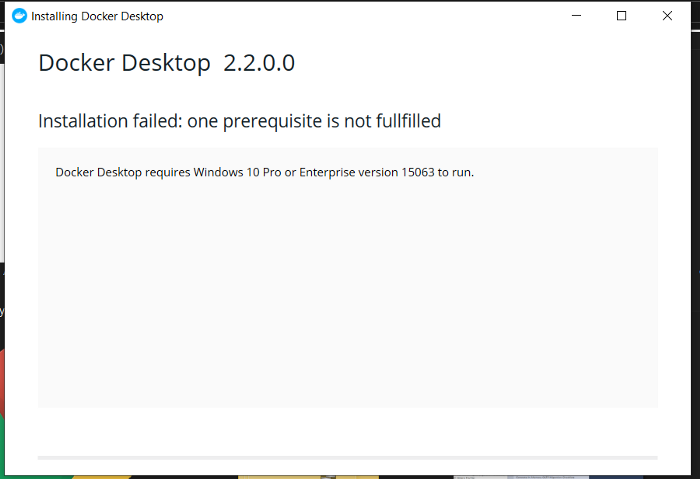Minimize the Docker installer window
The width and height of the screenshot is (700, 479).
(576, 16)
